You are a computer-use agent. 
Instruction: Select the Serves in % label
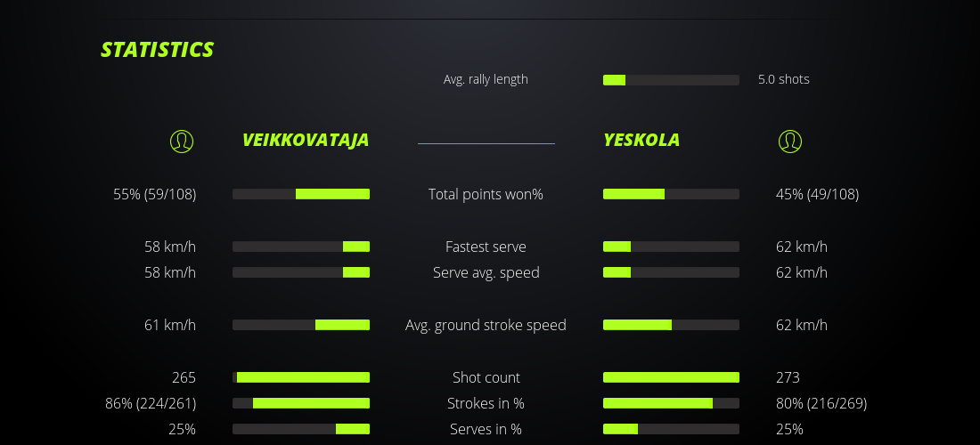486,429
